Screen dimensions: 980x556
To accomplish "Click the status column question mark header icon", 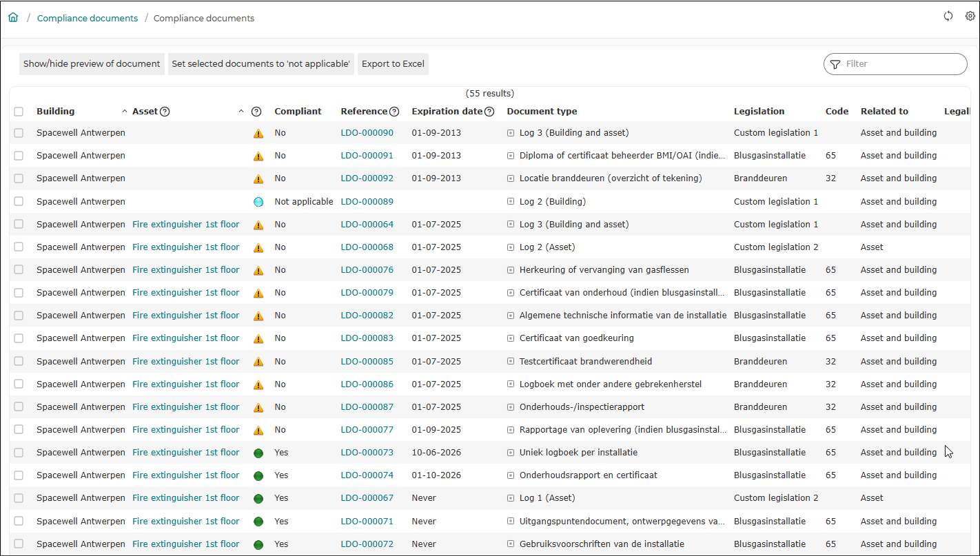I will tap(256, 112).
